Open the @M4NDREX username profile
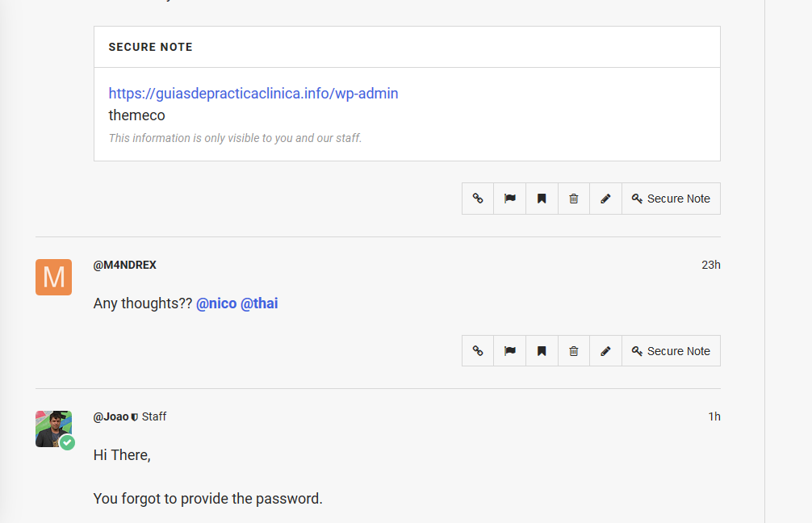Viewport: 812px width, 523px height. [125, 265]
